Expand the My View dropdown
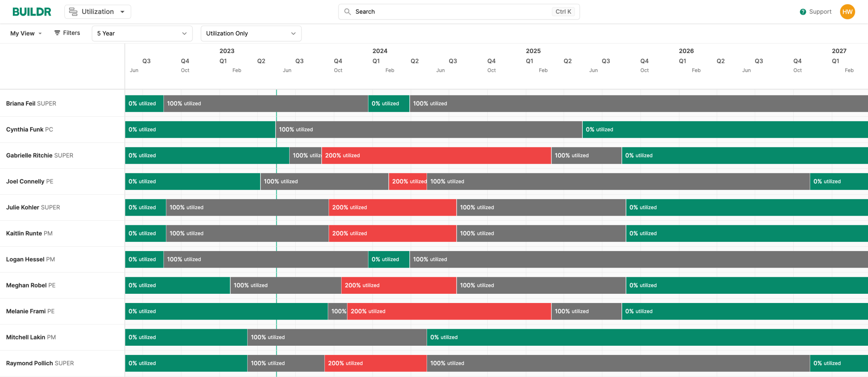The height and width of the screenshot is (377, 868). (25, 33)
